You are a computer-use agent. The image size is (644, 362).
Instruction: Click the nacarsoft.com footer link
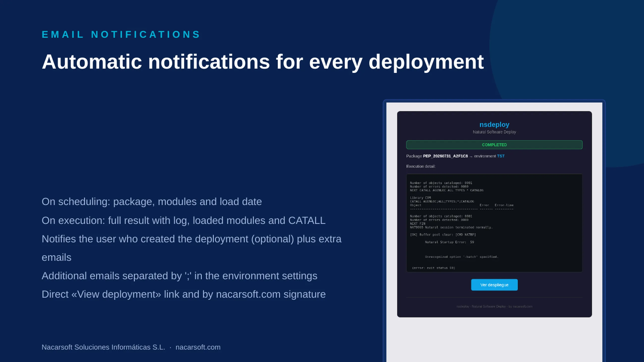[198, 347]
